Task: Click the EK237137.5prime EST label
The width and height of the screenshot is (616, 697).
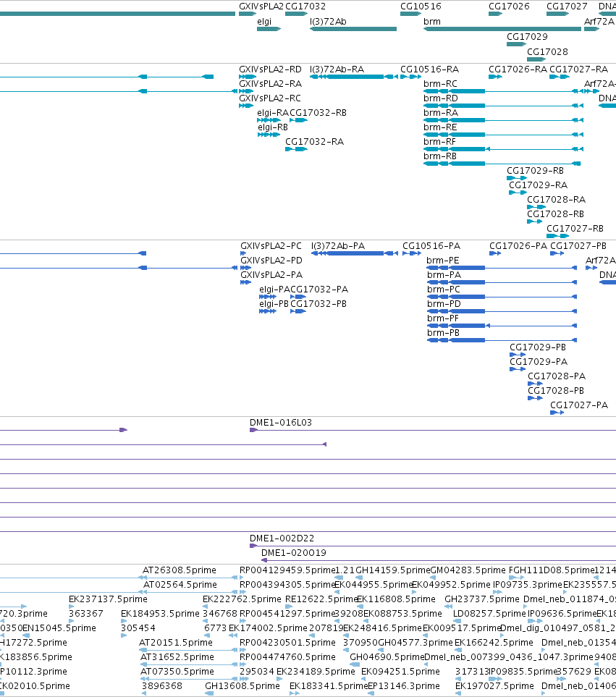Action: coord(108,599)
